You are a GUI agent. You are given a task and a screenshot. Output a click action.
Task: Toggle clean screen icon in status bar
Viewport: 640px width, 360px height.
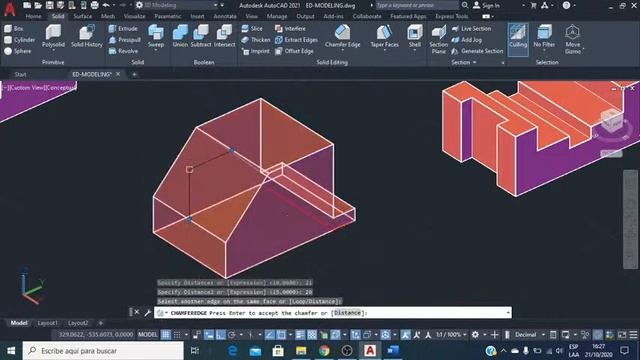622,335
